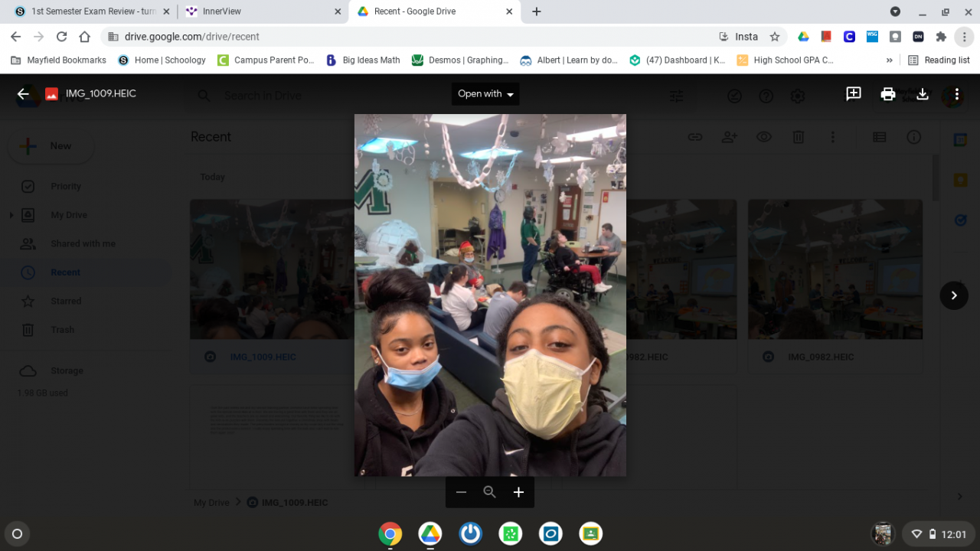The height and width of the screenshot is (551, 980).
Task: Click the New button in Drive
Action: coord(51,146)
